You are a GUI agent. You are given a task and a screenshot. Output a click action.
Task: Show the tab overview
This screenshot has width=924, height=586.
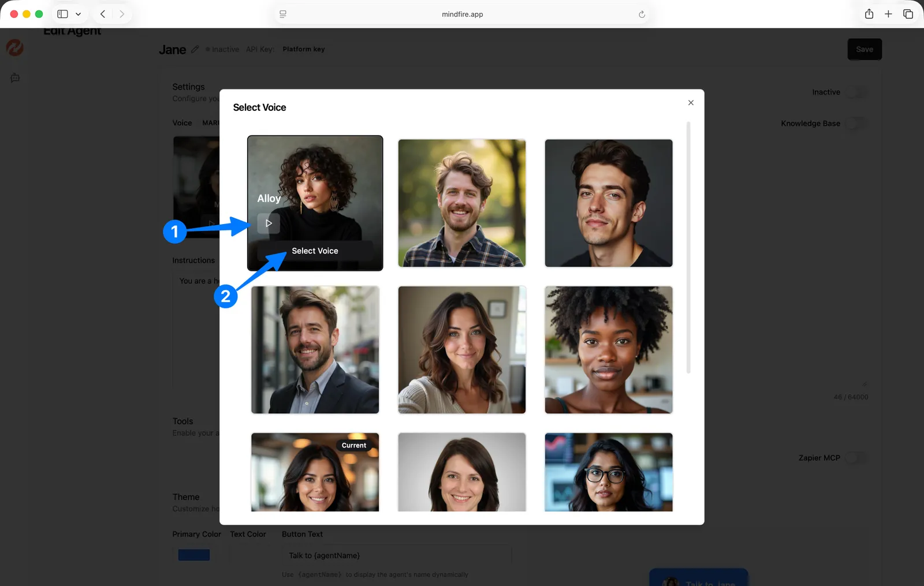coord(908,14)
